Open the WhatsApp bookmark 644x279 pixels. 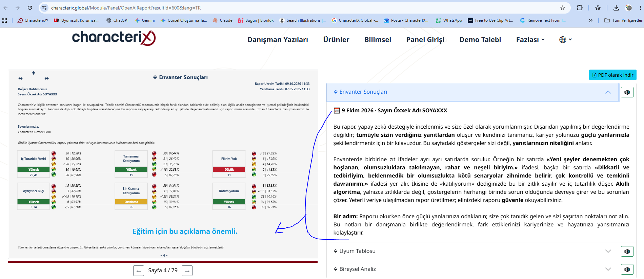click(x=449, y=20)
